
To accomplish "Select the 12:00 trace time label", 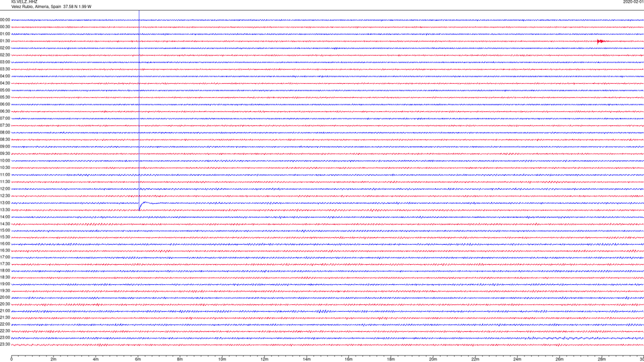I will pyautogui.click(x=5, y=189).
